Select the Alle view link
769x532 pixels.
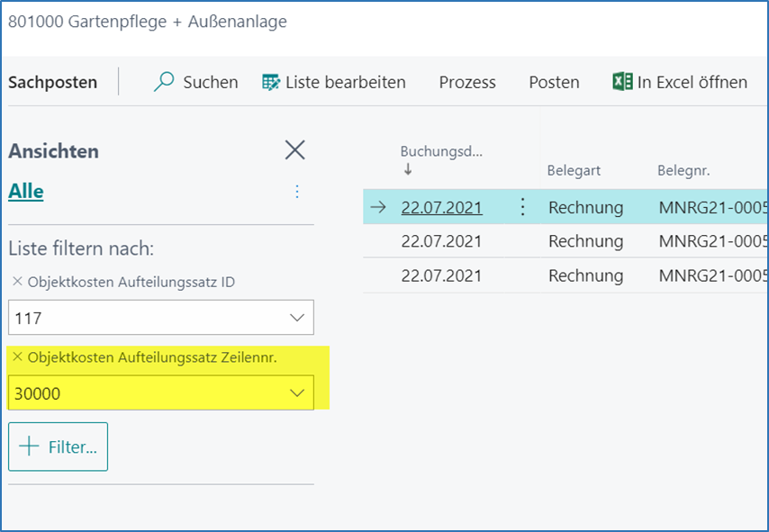pos(26,192)
